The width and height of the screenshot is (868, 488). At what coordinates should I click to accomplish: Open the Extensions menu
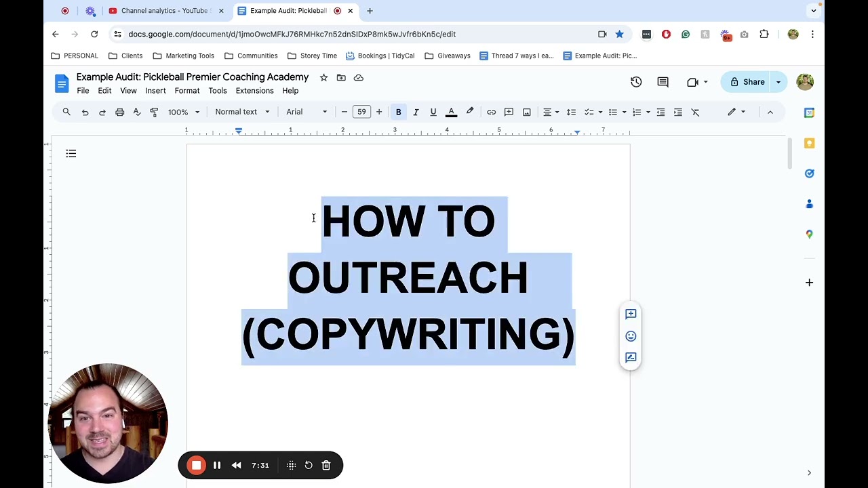(254, 91)
